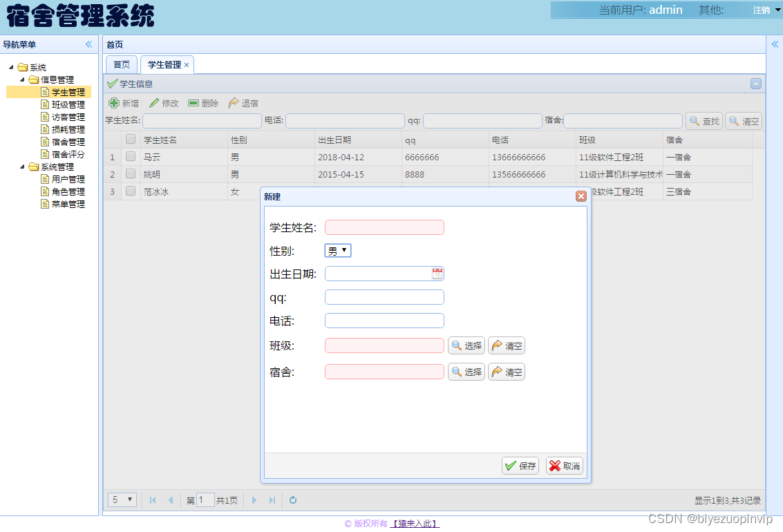Screen dimensions: 783x532
Task: Open the page size dropdown showing 5
Action: [122, 500]
